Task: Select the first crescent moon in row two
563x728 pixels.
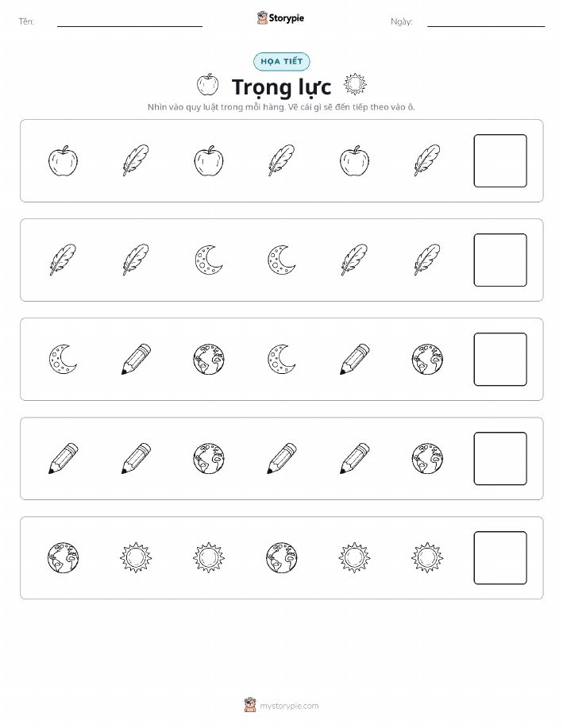Action: (x=209, y=260)
